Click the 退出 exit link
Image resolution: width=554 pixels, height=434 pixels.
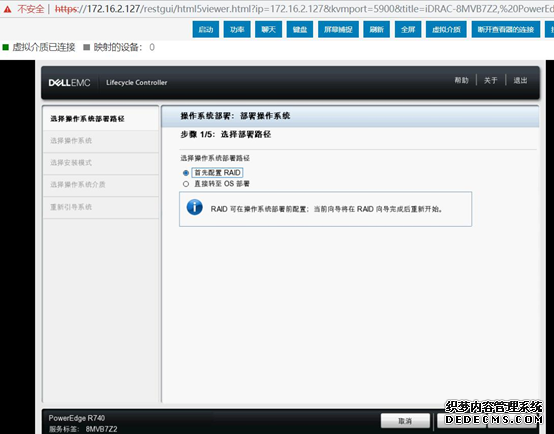pos(520,81)
